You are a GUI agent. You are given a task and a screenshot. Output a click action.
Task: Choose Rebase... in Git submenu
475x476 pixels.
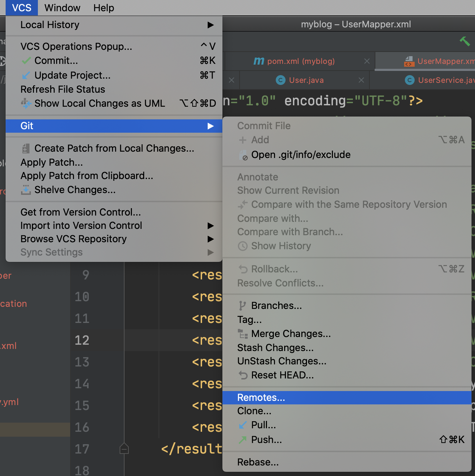(347, 462)
